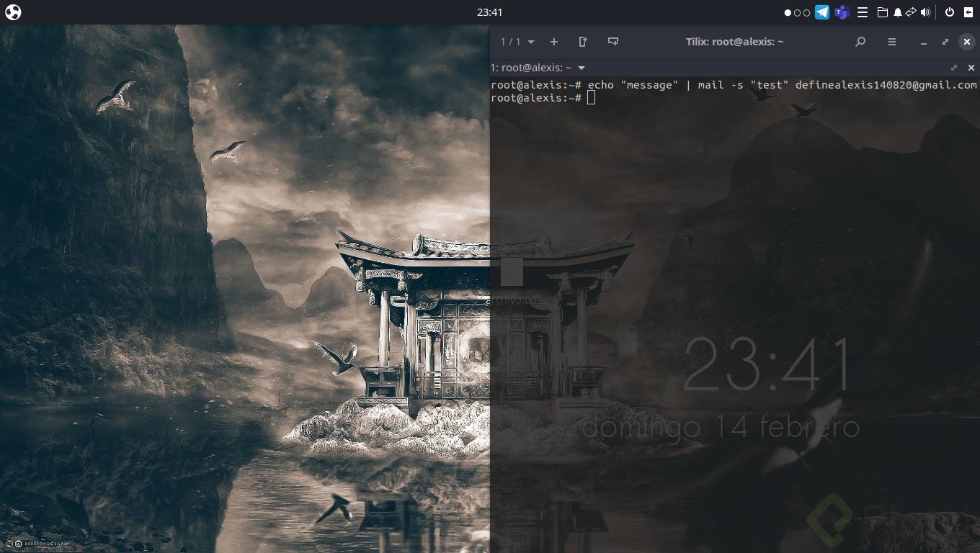
Task: Close the Tilix window
Action: coord(967,42)
